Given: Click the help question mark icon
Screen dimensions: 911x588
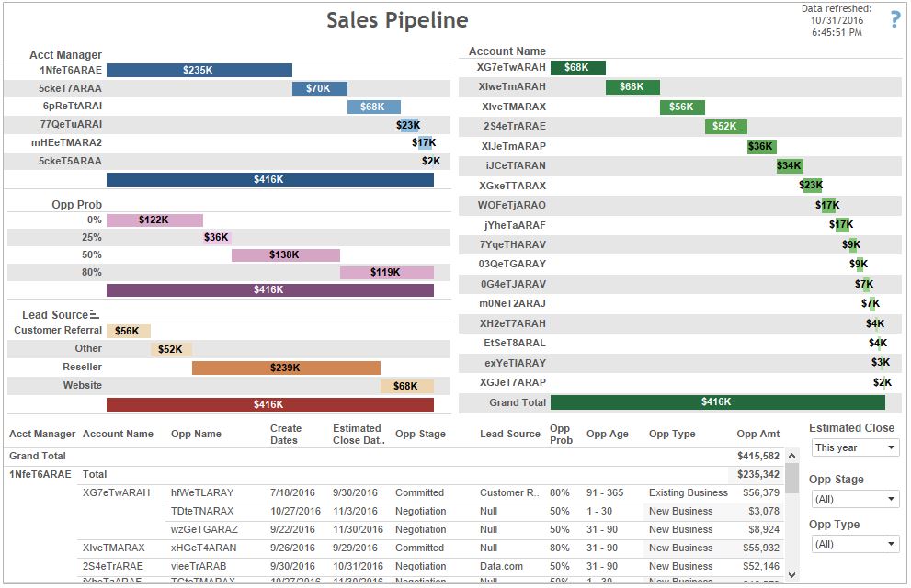Looking at the screenshot, I should (895, 19).
